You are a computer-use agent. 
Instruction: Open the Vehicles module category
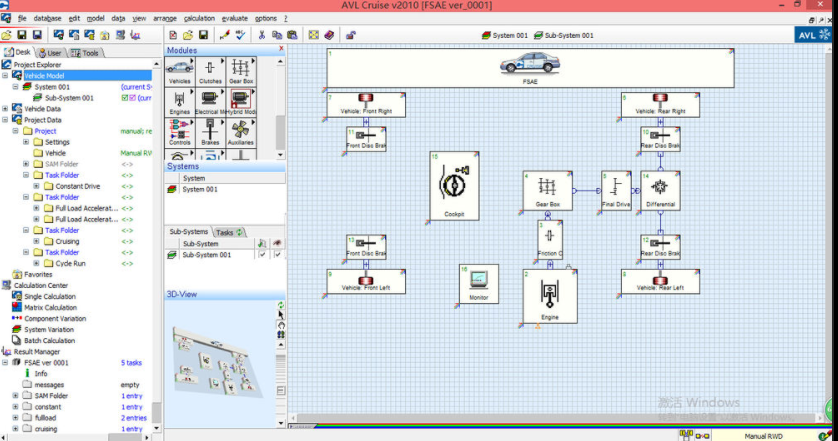tap(180, 71)
